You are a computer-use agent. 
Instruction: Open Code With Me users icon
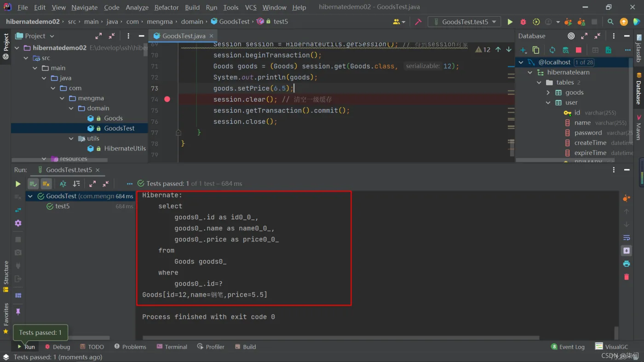[399, 22]
